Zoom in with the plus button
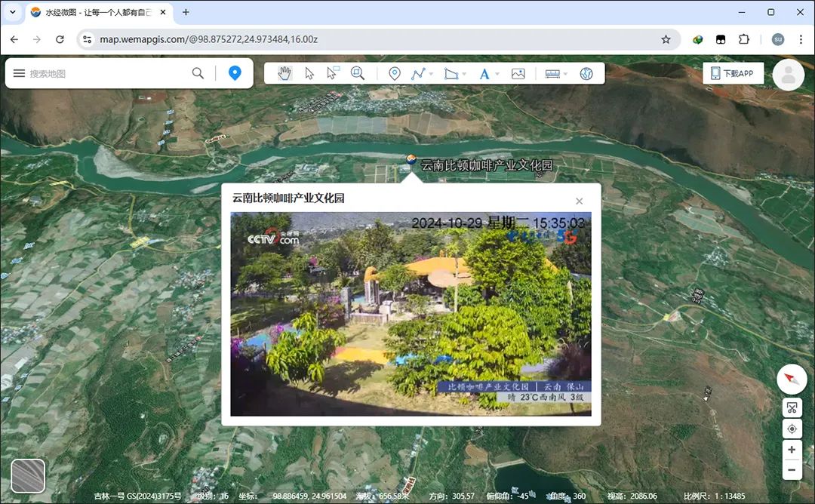The width and height of the screenshot is (815, 504). tap(792, 450)
